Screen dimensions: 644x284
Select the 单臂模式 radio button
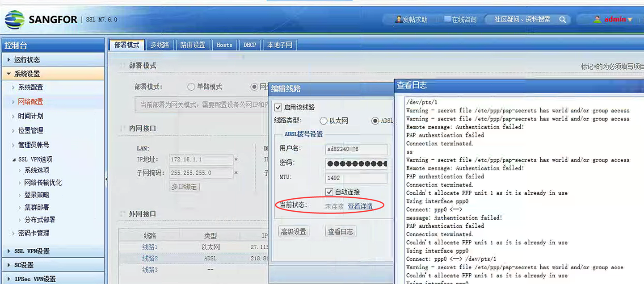tap(191, 87)
